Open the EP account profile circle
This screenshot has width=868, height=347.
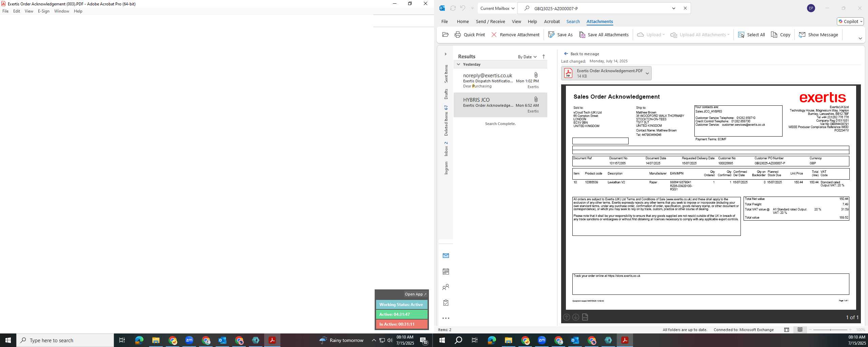(811, 8)
